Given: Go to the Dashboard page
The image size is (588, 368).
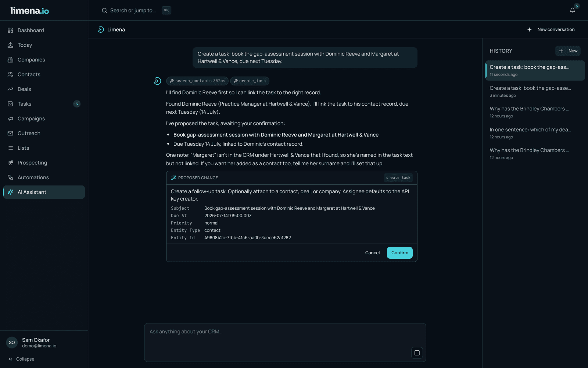Looking at the screenshot, I should point(44,30).
